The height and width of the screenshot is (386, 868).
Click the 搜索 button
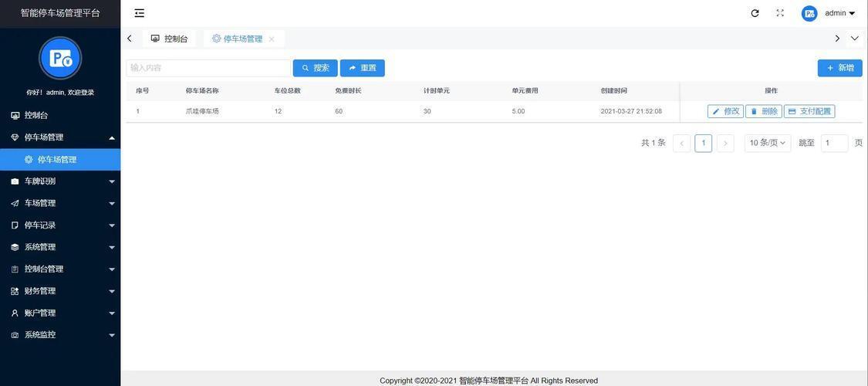tap(315, 68)
